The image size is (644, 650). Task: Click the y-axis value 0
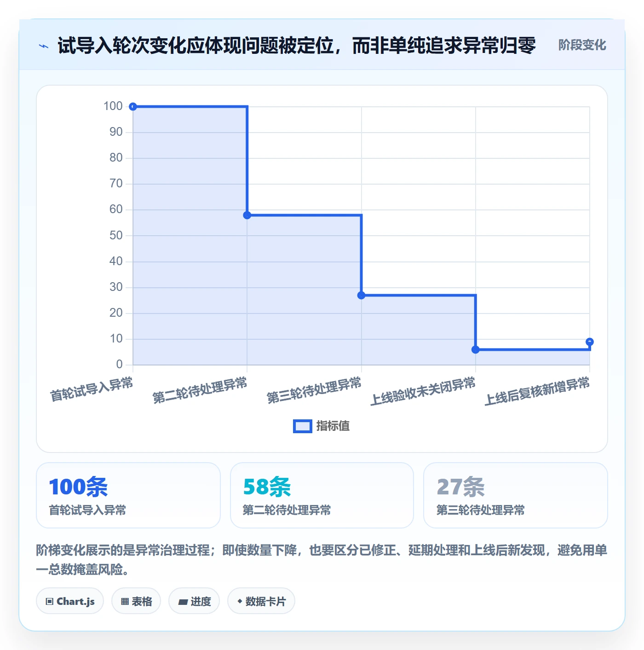tap(120, 365)
